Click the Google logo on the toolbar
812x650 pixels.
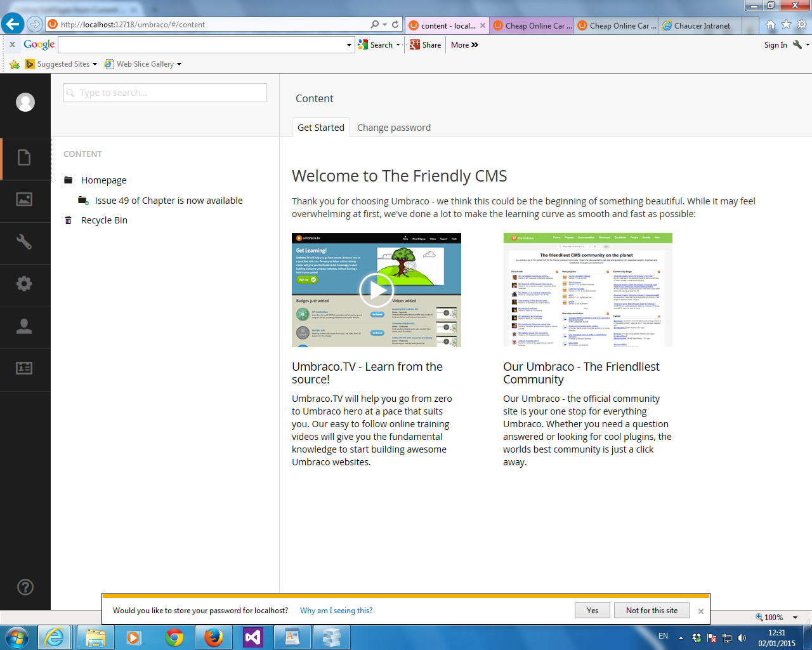coord(39,44)
